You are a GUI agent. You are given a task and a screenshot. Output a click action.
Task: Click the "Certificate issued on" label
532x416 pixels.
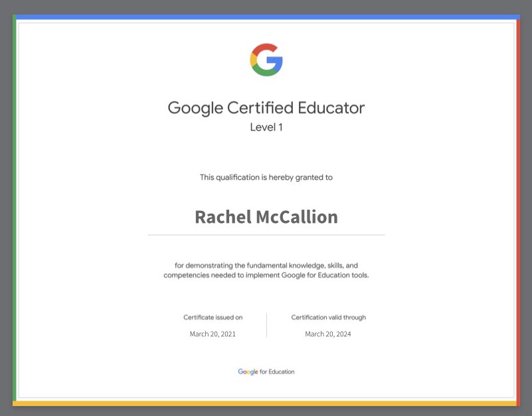[x=213, y=317]
